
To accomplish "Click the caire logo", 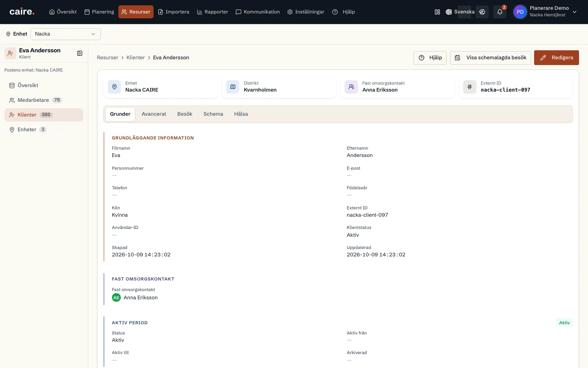I will [22, 11].
